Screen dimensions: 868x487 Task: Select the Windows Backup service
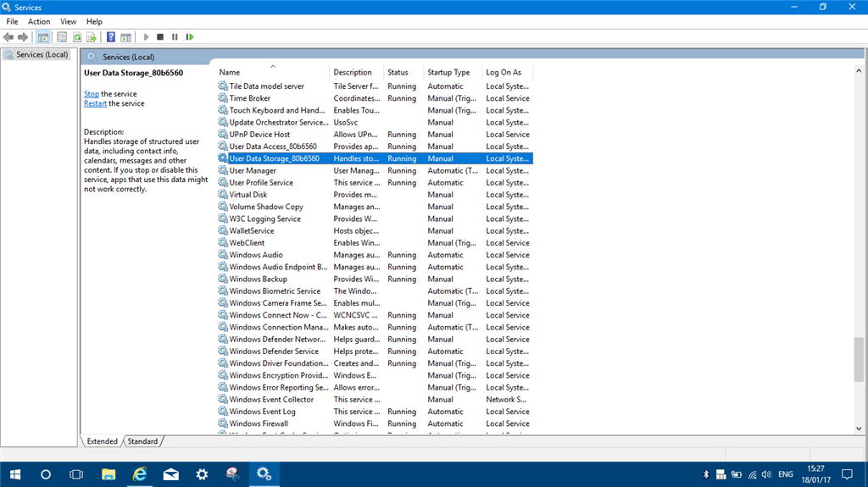click(375, 279)
